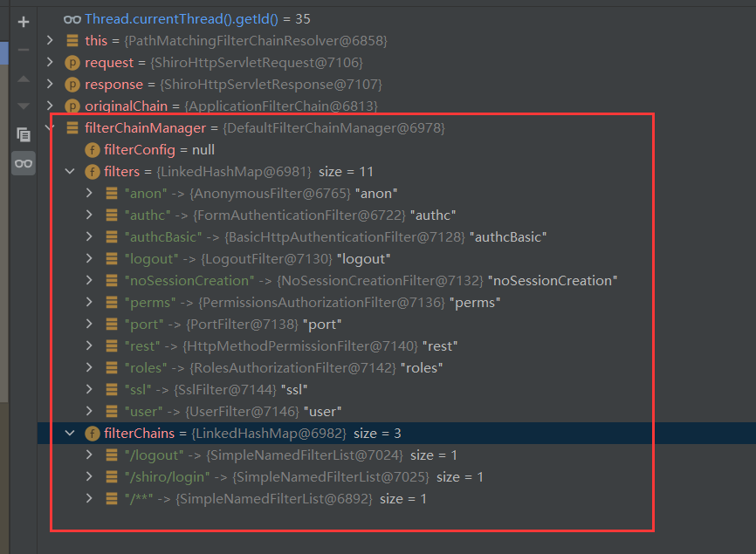Expand the "user" UserFilter entry
This screenshot has width=756, height=554.
(x=89, y=411)
